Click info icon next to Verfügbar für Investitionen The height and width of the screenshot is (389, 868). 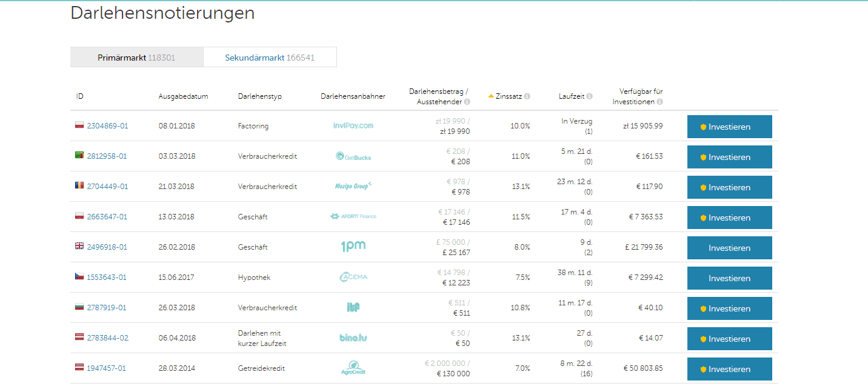click(x=659, y=102)
